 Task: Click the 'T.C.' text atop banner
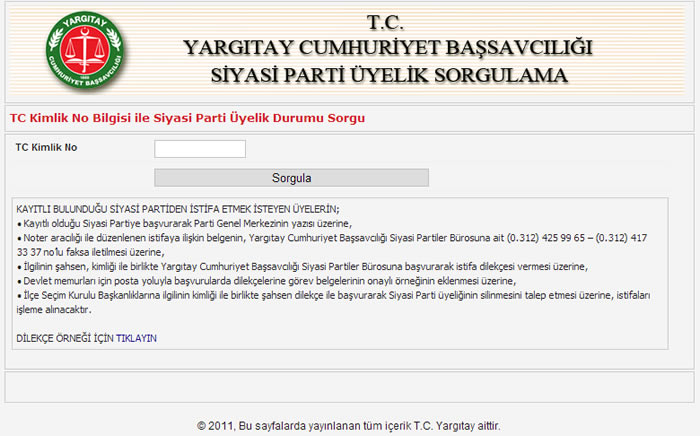coord(385,23)
